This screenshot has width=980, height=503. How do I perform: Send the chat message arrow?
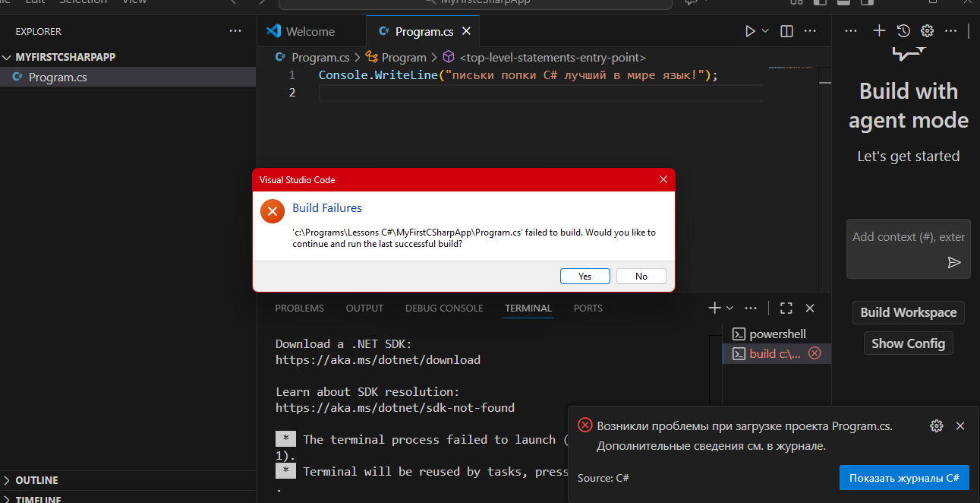pyautogui.click(x=954, y=262)
